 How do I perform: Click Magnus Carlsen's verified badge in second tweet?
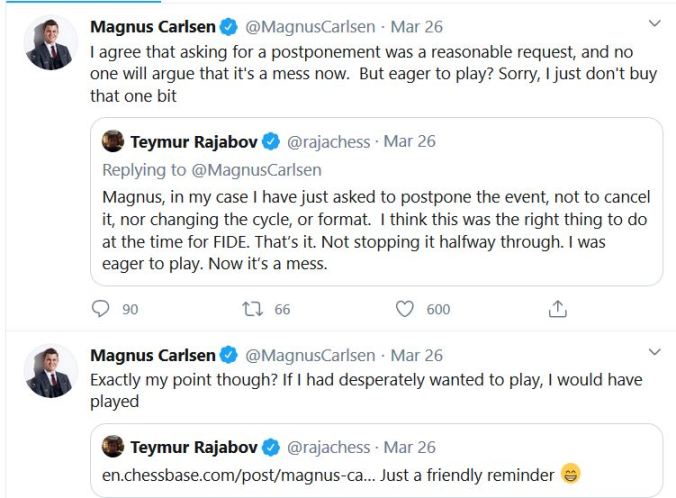(228, 356)
